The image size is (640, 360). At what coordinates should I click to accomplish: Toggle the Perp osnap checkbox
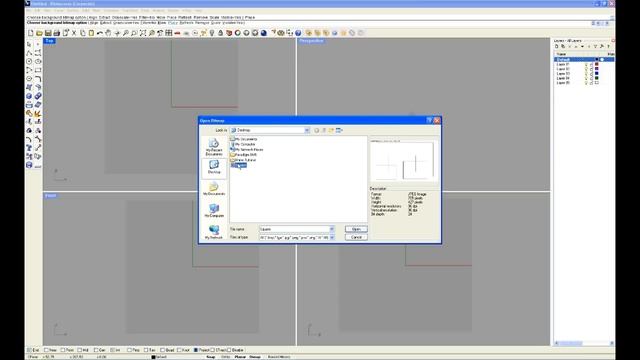(x=129, y=350)
